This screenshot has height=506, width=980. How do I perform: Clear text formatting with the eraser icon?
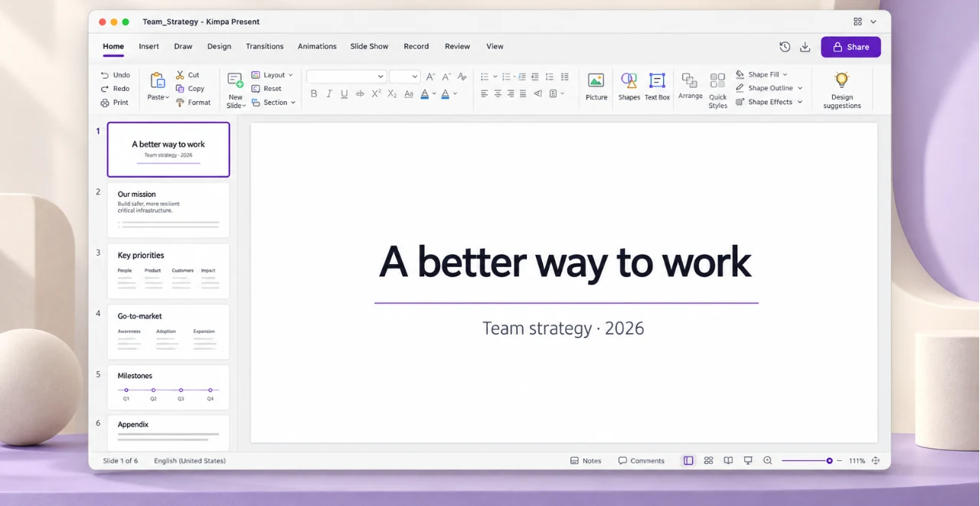click(x=462, y=77)
